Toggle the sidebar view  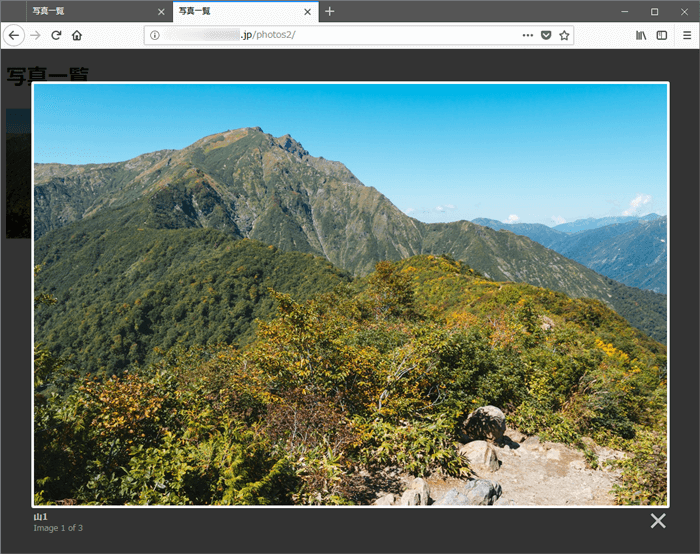click(662, 35)
